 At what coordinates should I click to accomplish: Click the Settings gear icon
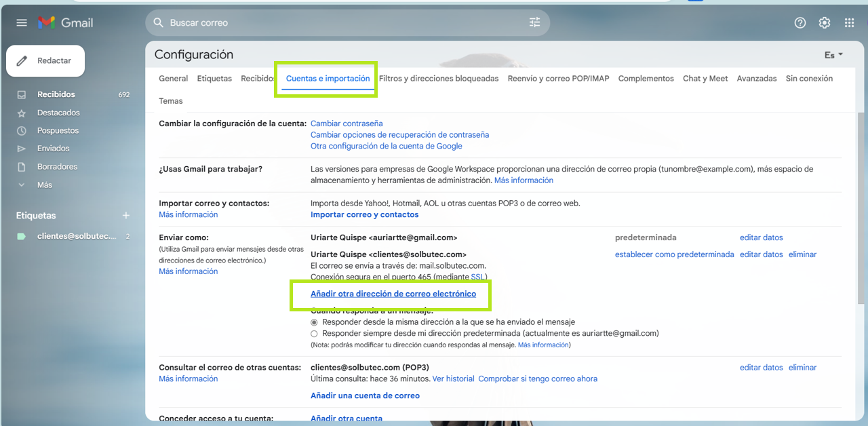(x=825, y=22)
